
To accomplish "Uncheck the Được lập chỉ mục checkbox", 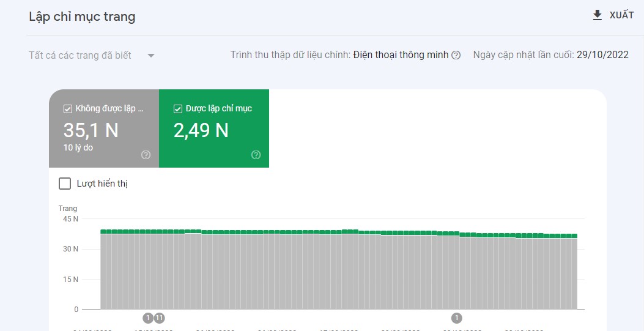I will (x=178, y=109).
